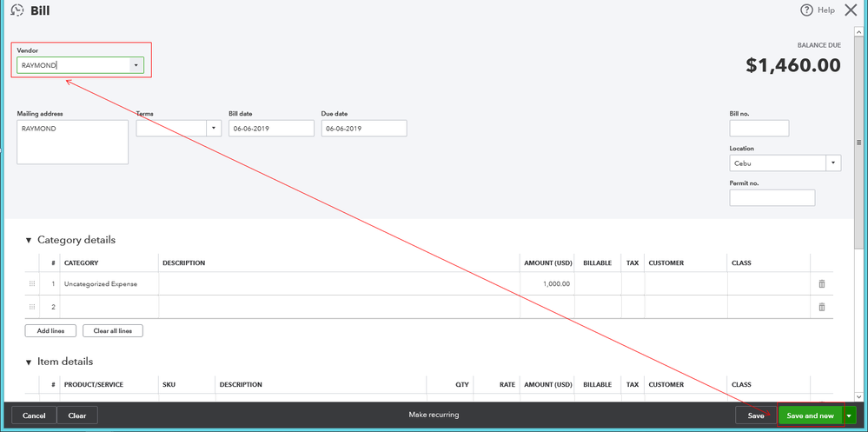Delete category line 2 with trash icon

click(821, 307)
